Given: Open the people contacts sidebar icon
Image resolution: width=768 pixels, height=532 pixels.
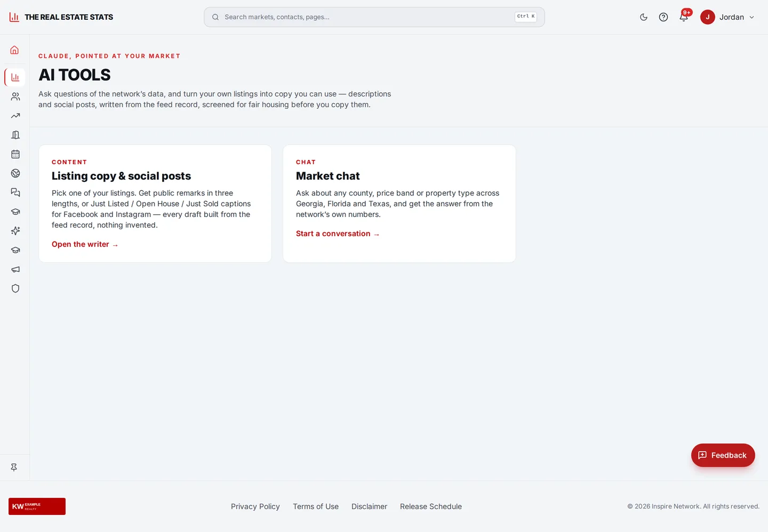Looking at the screenshot, I should (15, 96).
